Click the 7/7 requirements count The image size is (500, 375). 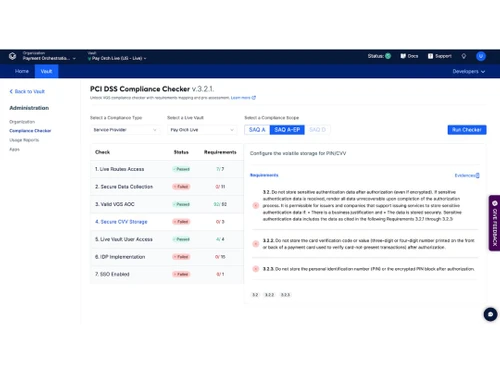pyautogui.click(x=220, y=169)
